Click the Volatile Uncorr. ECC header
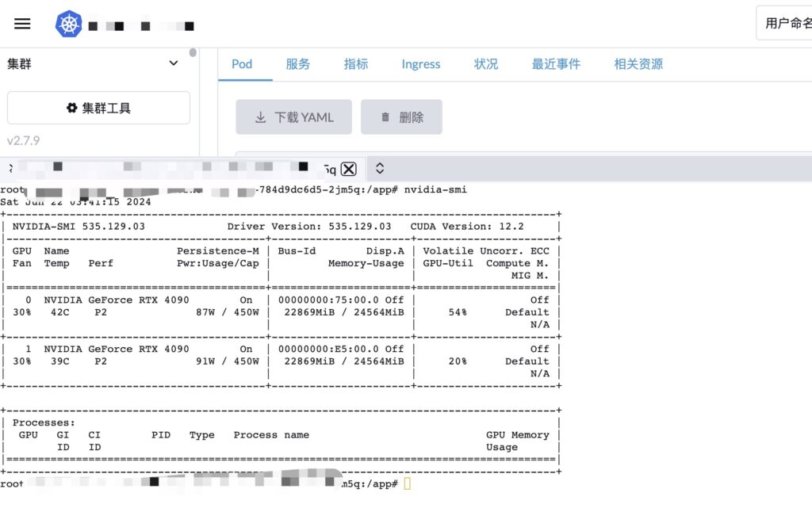The height and width of the screenshot is (508, 812). click(486, 251)
